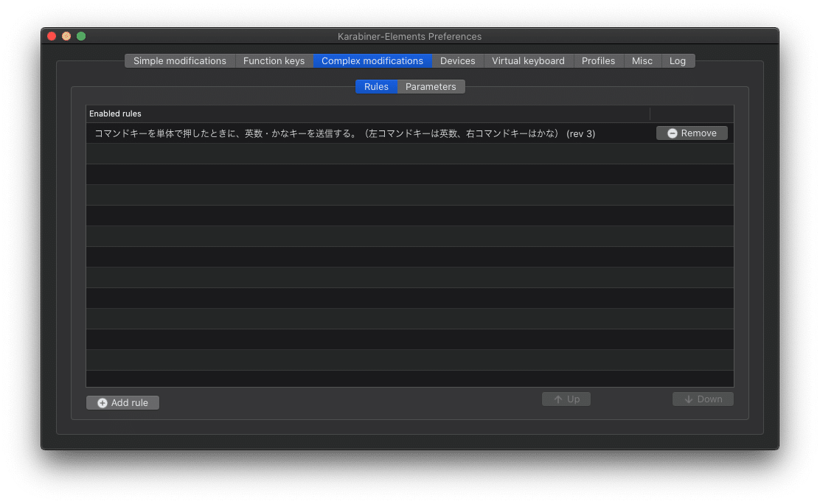Remove the enabled command key rule
The image size is (820, 504).
pyautogui.click(x=692, y=133)
